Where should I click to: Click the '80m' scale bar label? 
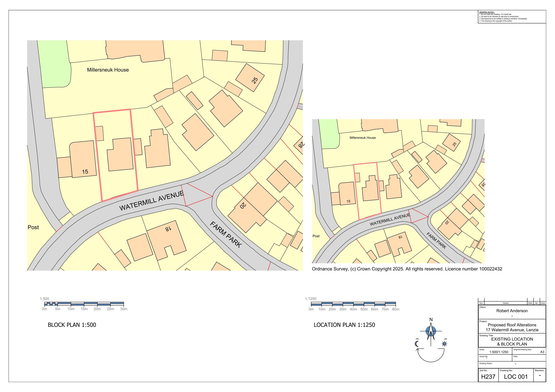[396, 309]
